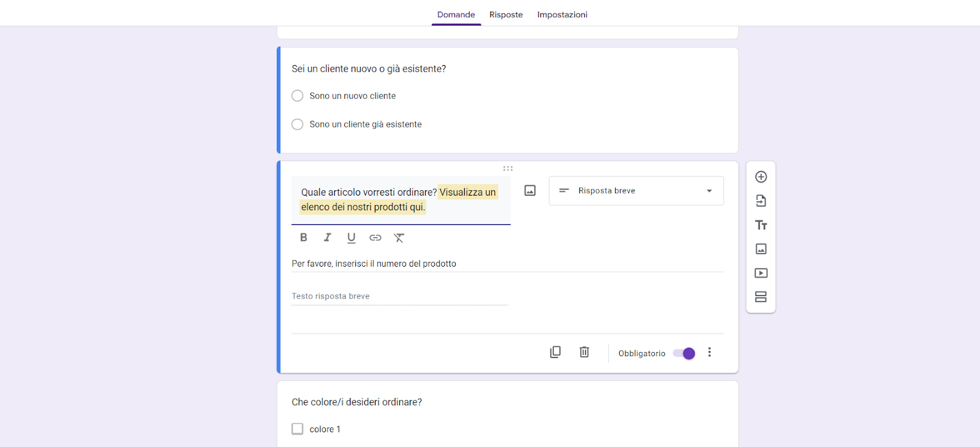Insert a link in question text
980x447 pixels.
pos(375,238)
